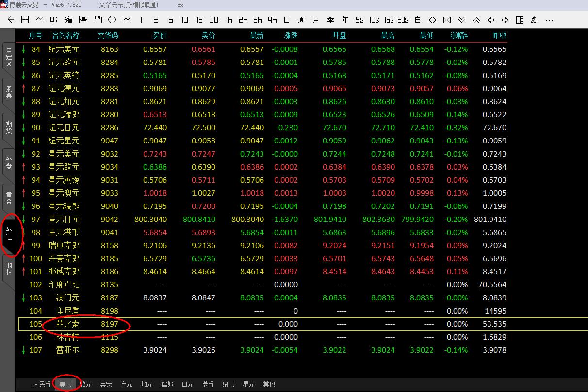
Task: Open the quote list view icon
Action: (x=25, y=20)
